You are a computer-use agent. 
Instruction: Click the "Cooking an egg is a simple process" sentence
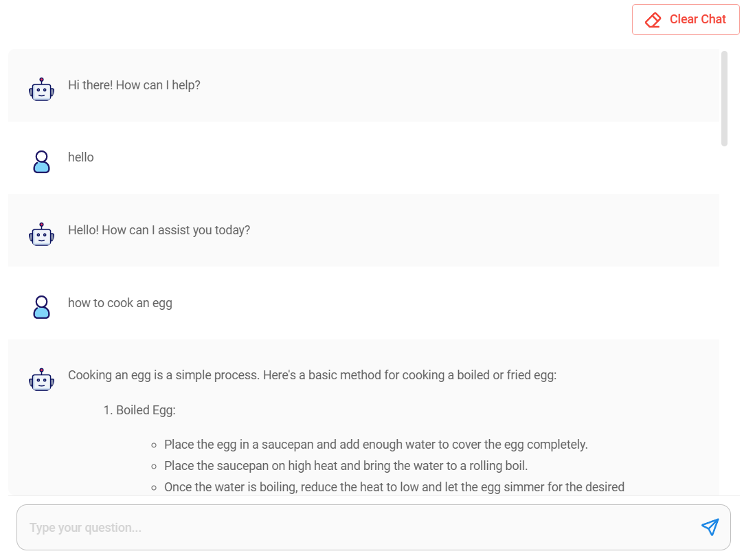tap(312, 375)
